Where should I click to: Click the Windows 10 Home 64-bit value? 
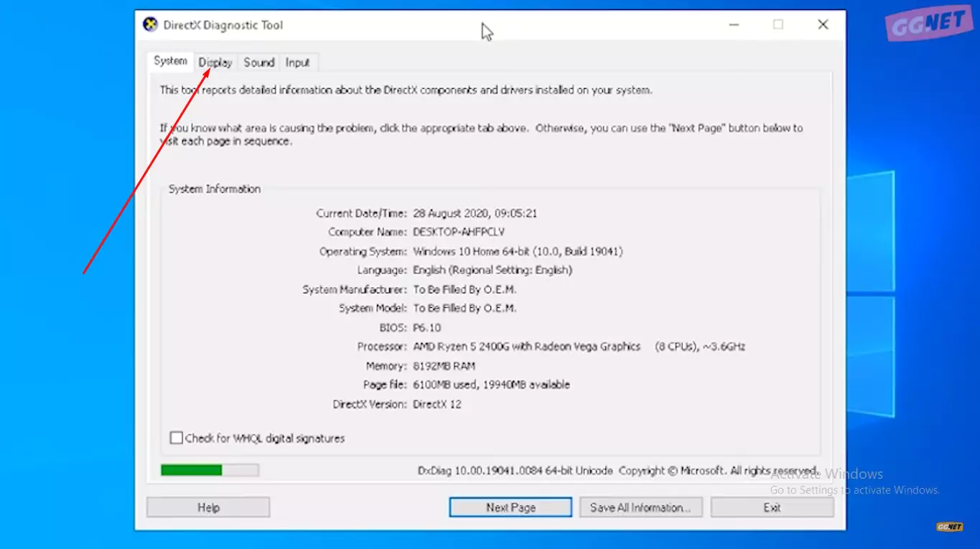(518, 251)
